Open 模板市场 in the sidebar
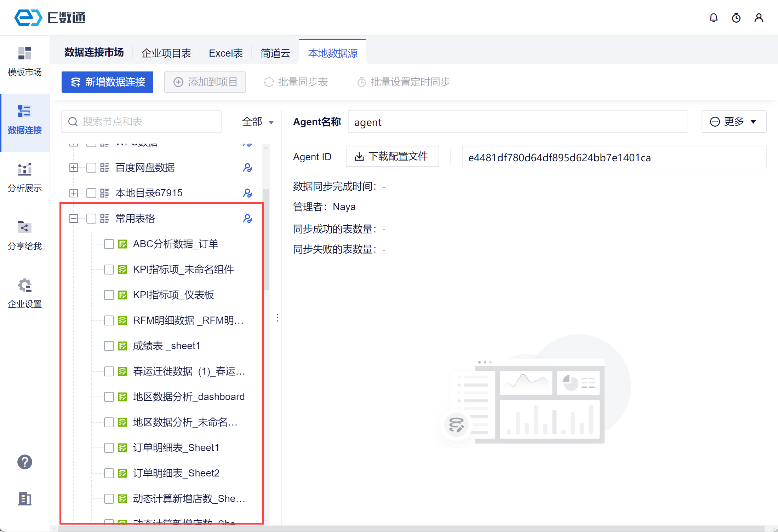The height and width of the screenshot is (532, 778). (25, 62)
